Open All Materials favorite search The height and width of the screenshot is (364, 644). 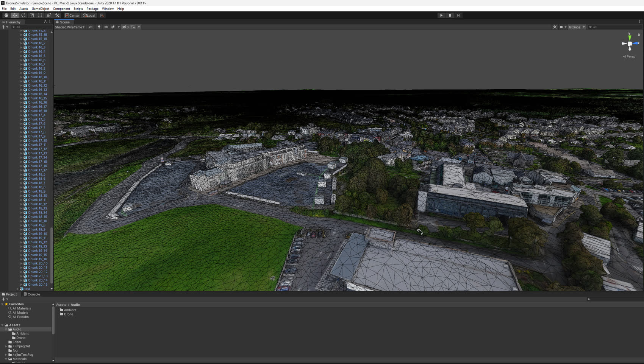pyautogui.click(x=22, y=309)
